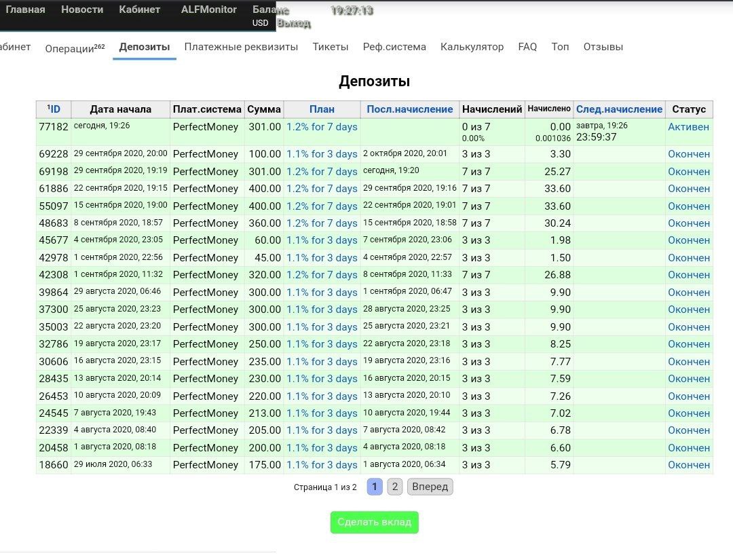Select the Начислений column header
This screenshot has width=733, height=560.
pyautogui.click(x=492, y=109)
